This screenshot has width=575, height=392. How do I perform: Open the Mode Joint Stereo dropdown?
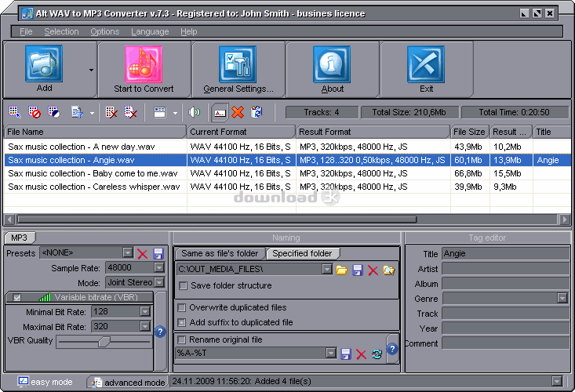pyautogui.click(x=159, y=282)
